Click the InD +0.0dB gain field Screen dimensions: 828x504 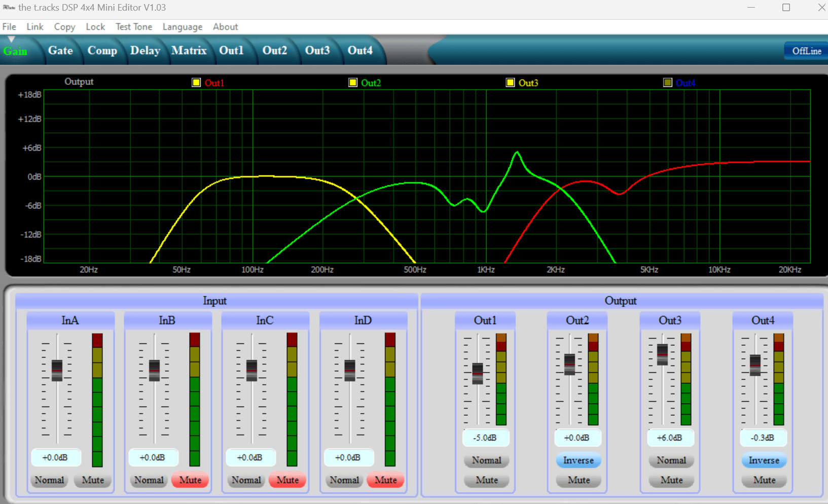coord(348,457)
